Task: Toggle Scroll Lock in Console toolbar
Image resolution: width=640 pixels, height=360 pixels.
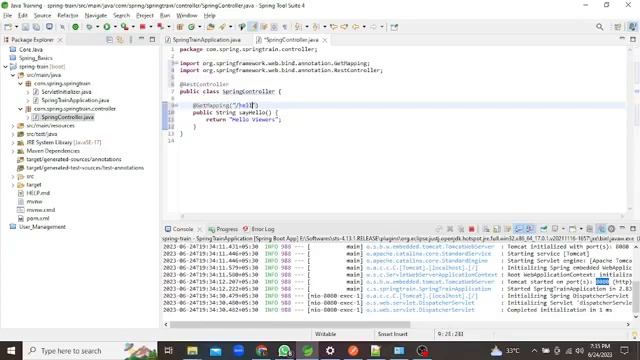Action: (x=497, y=229)
